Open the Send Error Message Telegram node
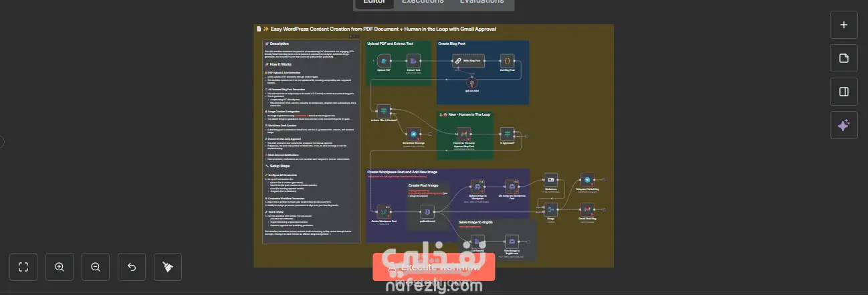The height and width of the screenshot is (295, 868). coord(413,134)
